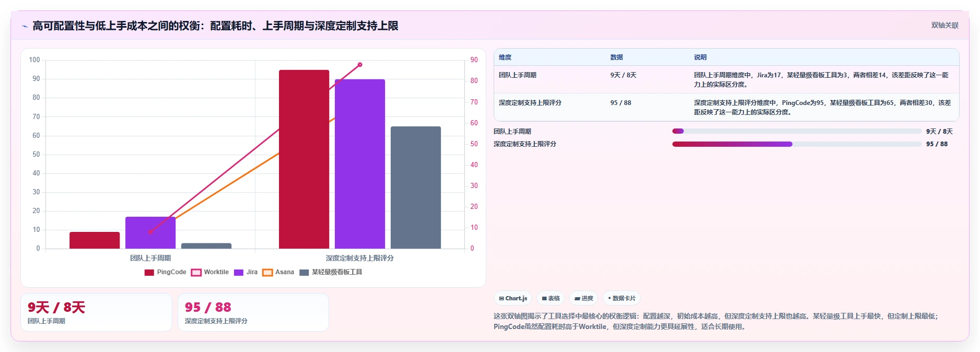980x352 pixels.
Task: Click the 维度 column header
Action: (505, 57)
